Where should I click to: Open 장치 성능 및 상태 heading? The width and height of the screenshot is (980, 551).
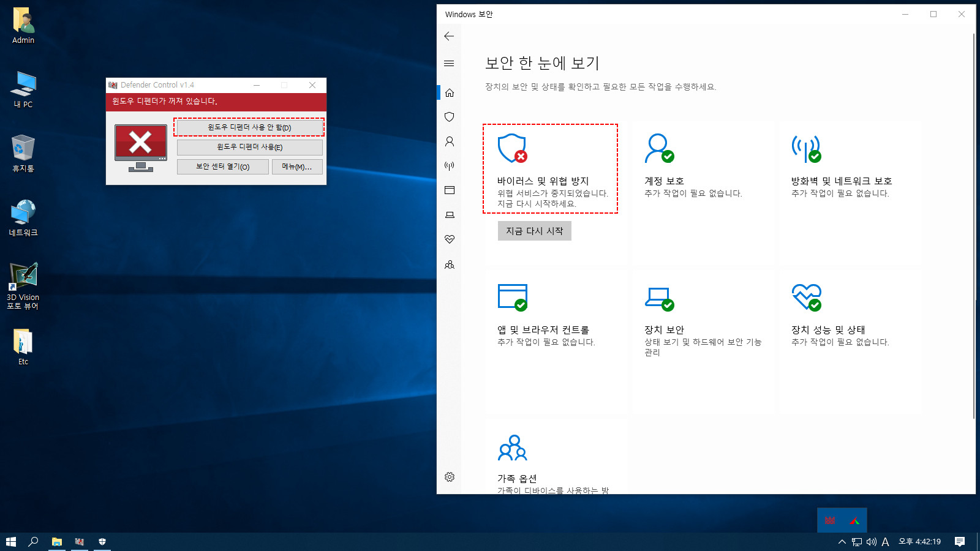tap(828, 330)
